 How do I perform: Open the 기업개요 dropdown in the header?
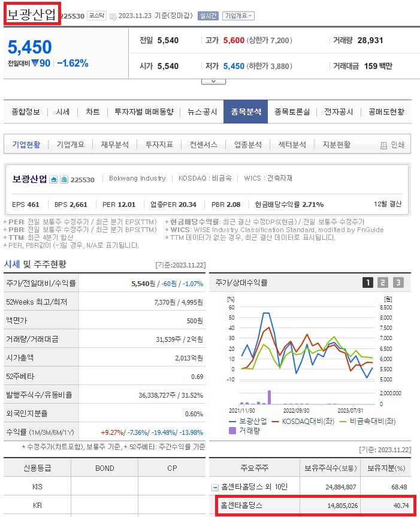click(x=238, y=16)
